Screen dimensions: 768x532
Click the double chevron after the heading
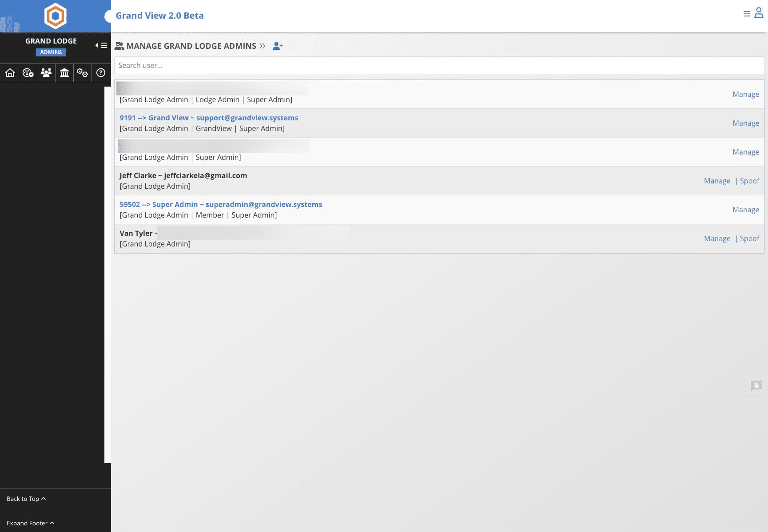[x=263, y=46]
